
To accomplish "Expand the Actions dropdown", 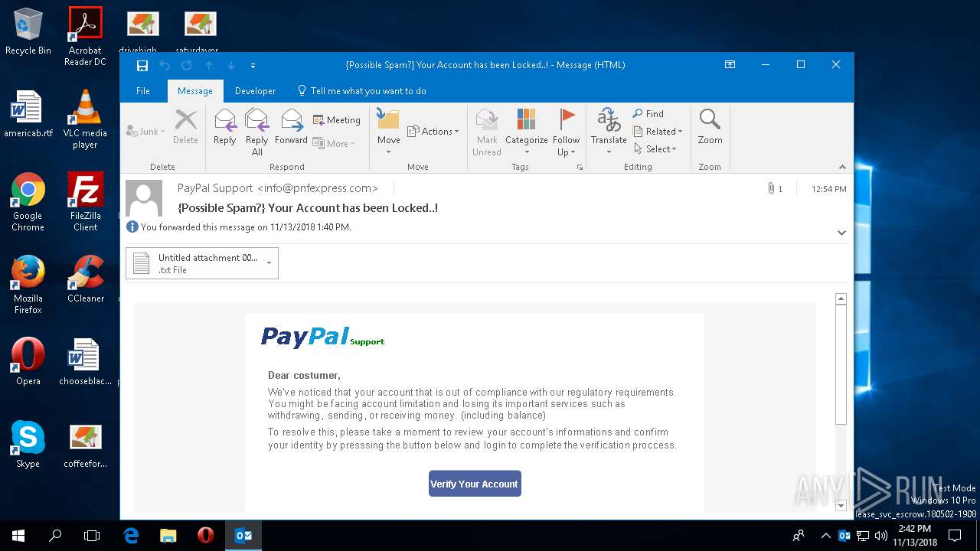I will [433, 132].
